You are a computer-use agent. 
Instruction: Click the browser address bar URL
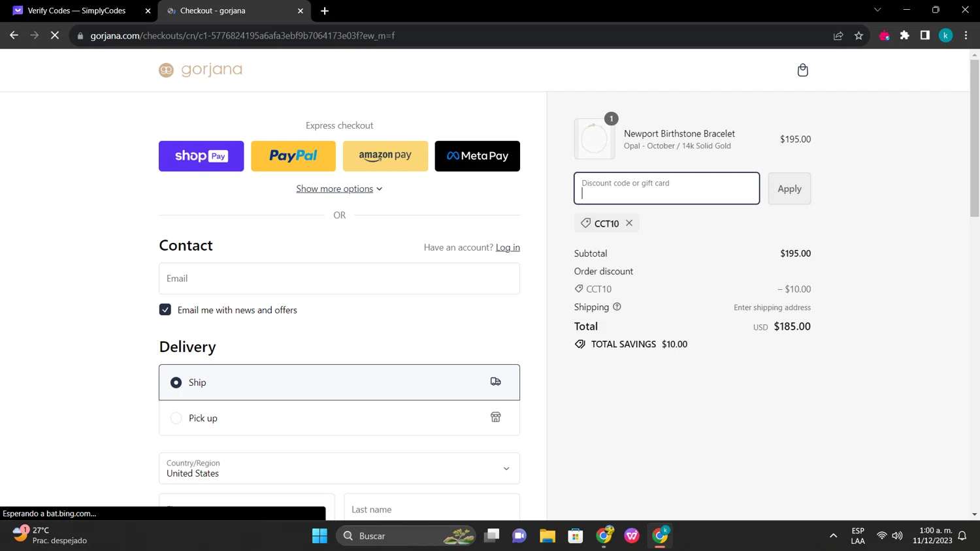[242, 35]
